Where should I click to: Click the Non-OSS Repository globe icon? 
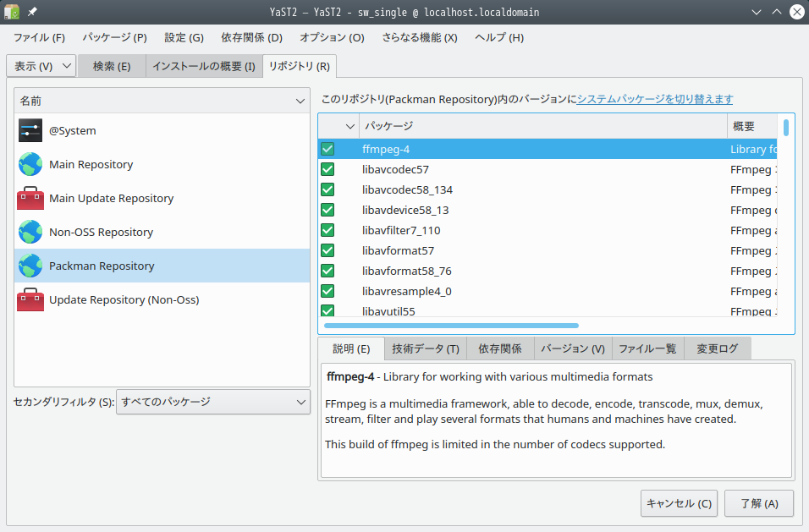[x=30, y=232]
